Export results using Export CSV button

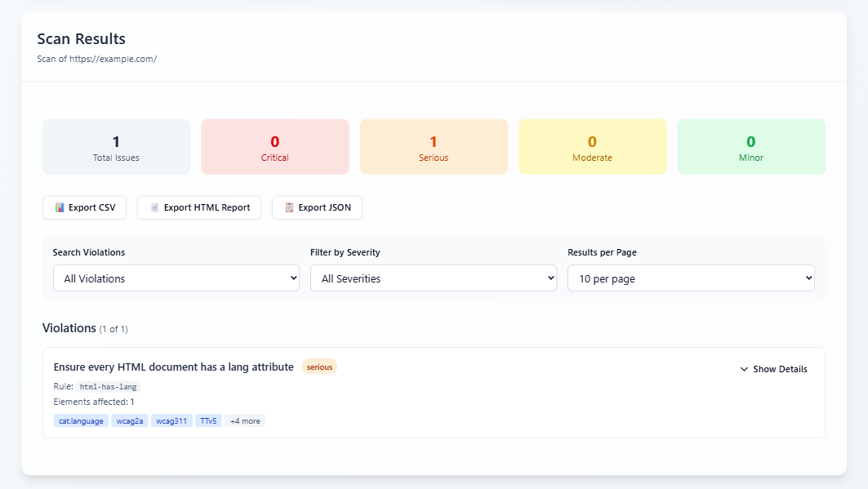tap(85, 207)
